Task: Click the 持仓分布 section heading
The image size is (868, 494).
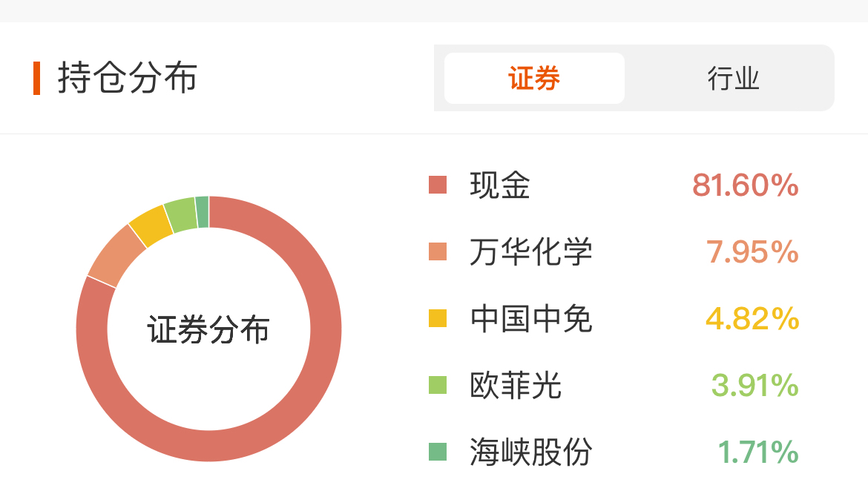Action: [128, 79]
